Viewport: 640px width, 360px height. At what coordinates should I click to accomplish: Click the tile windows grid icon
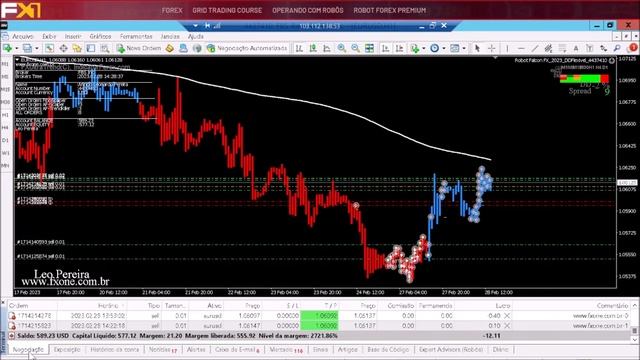[x=369, y=49]
